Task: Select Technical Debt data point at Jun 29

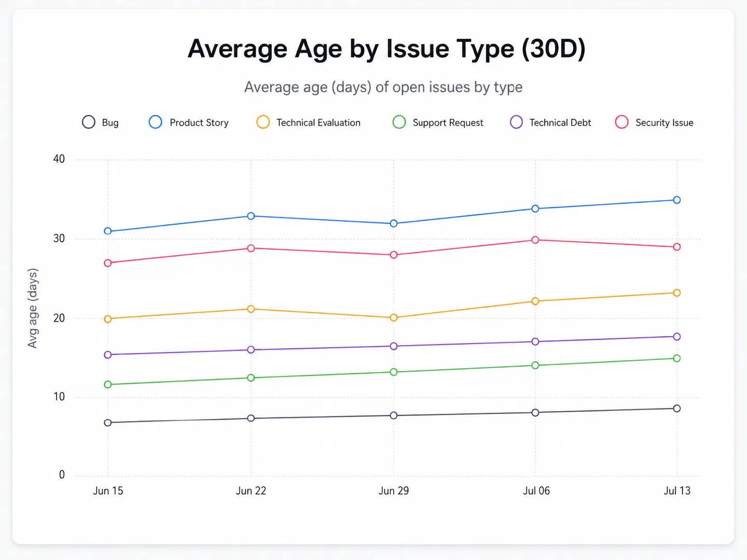Action: [394, 346]
